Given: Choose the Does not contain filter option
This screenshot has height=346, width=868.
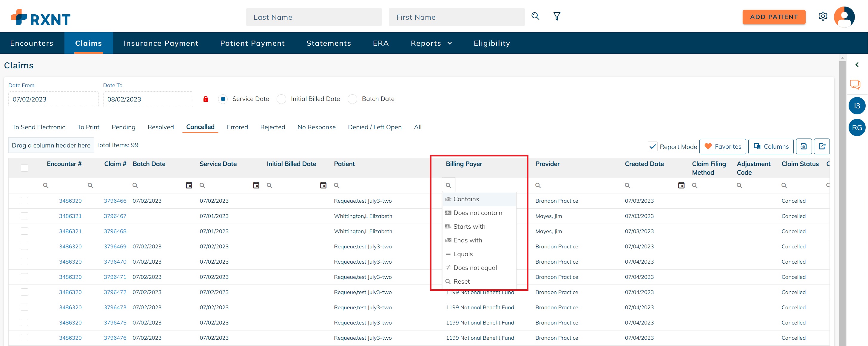Looking at the screenshot, I should 479,213.
